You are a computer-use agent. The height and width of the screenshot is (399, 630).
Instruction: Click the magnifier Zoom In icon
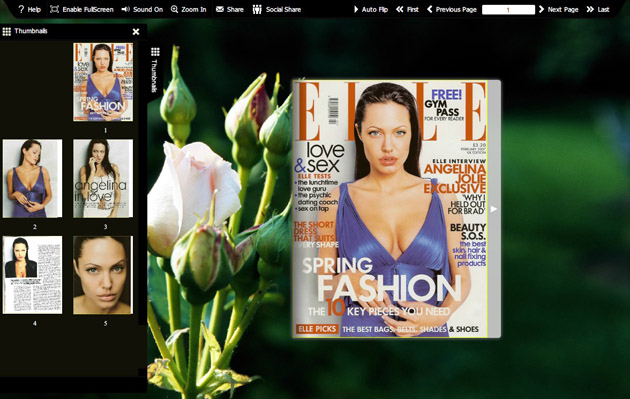pos(174,9)
